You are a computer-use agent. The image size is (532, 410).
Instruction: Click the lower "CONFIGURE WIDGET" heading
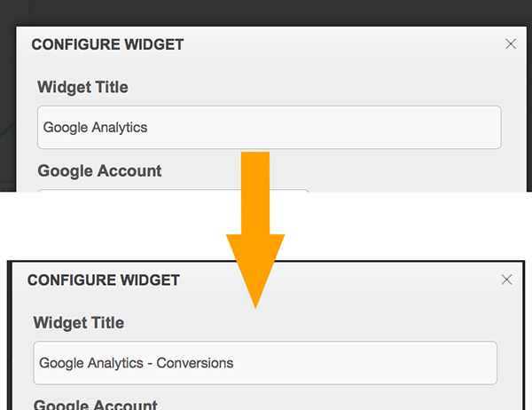(x=104, y=280)
